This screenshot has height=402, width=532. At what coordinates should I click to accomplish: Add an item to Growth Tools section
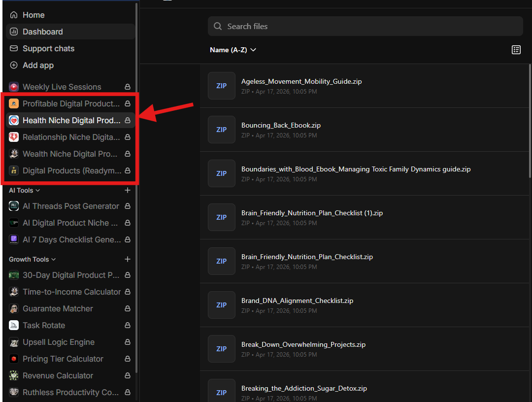tap(128, 259)
